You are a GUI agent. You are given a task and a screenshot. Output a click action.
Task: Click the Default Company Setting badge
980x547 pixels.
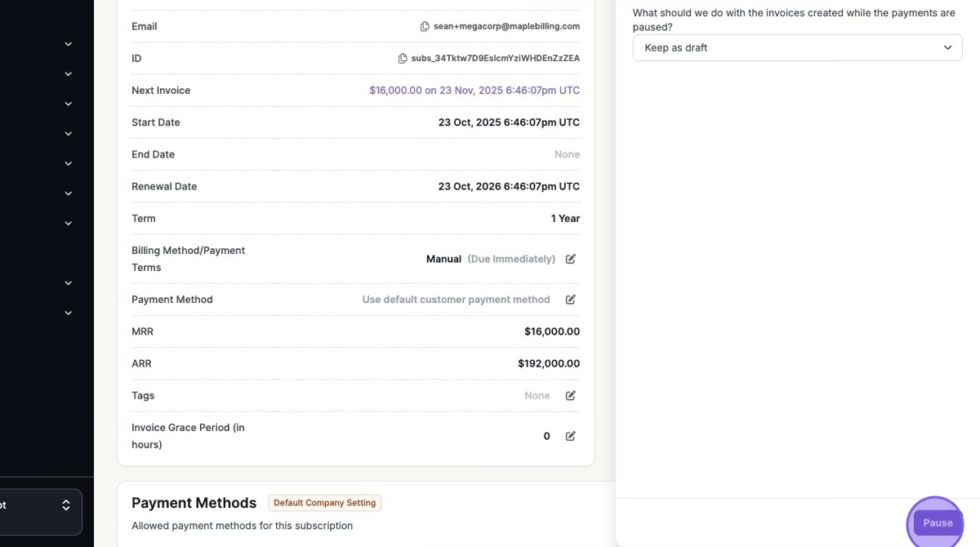point(324,503)
